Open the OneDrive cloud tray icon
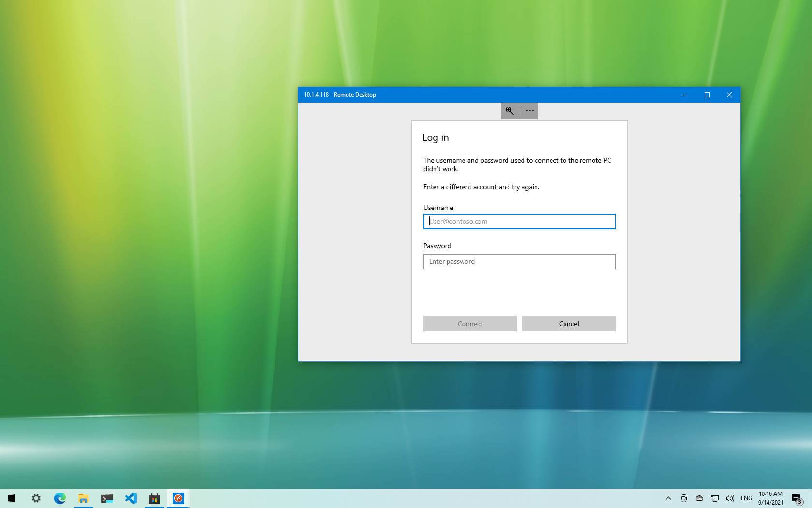812x508 pixels. [x=699, y=498]
